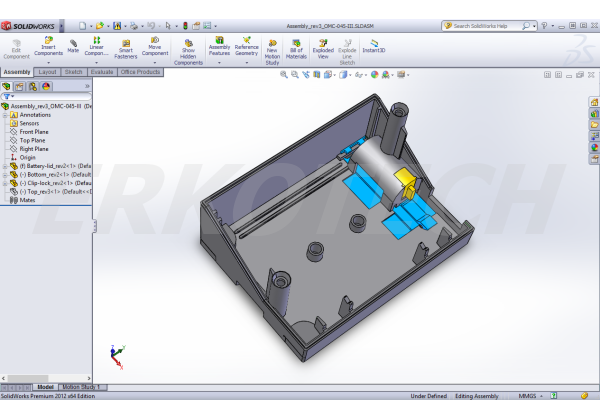The image size is (600, 400).
Task: Select the Front Plane in tree
Action: coord(33,131)
